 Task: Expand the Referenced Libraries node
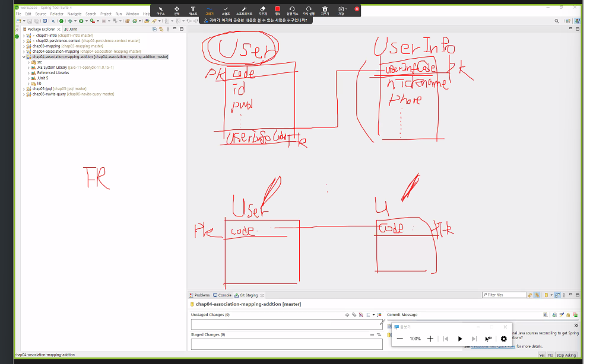(x=28, y=73)
